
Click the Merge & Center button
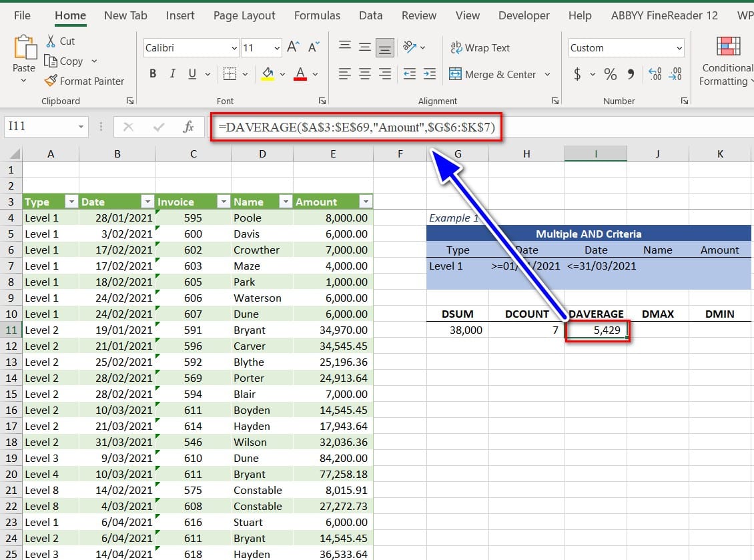pos(492,74)
